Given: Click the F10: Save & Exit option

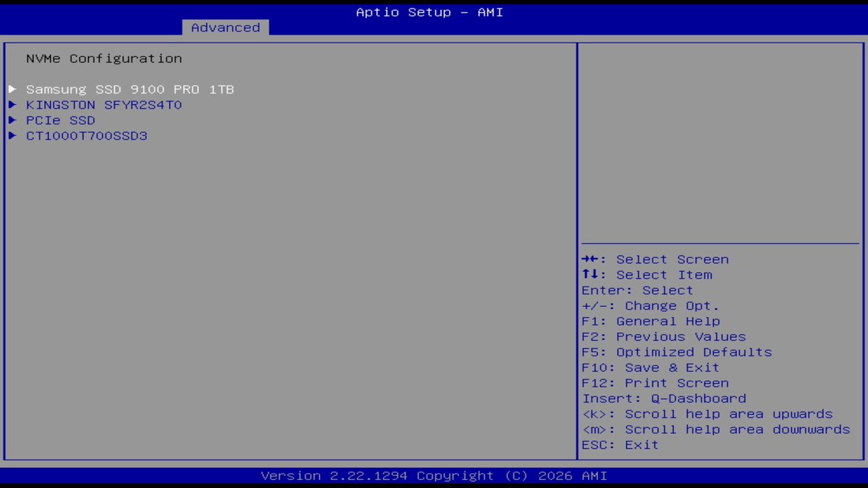Looking at the screenshot, I should click(650, 367).
